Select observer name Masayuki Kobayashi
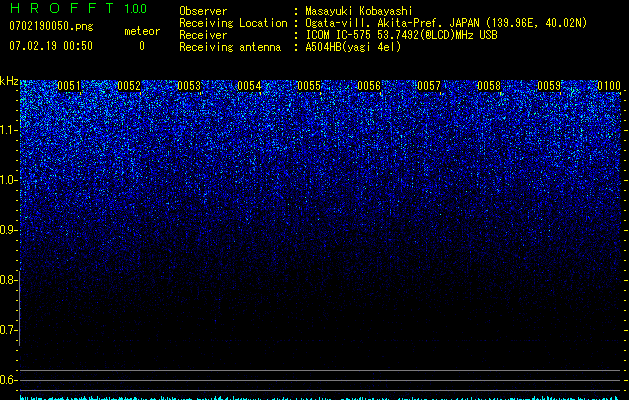This screenshot has width=629, height=400. click(359, 11)
